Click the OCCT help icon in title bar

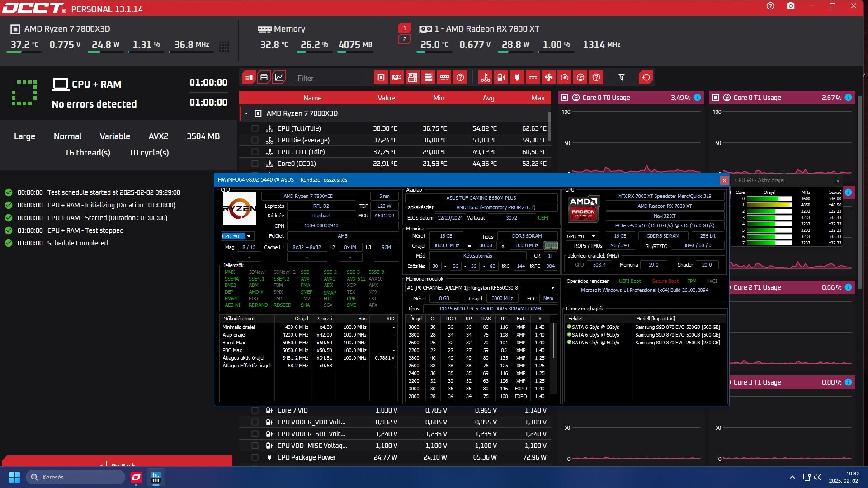pos(770,6)
